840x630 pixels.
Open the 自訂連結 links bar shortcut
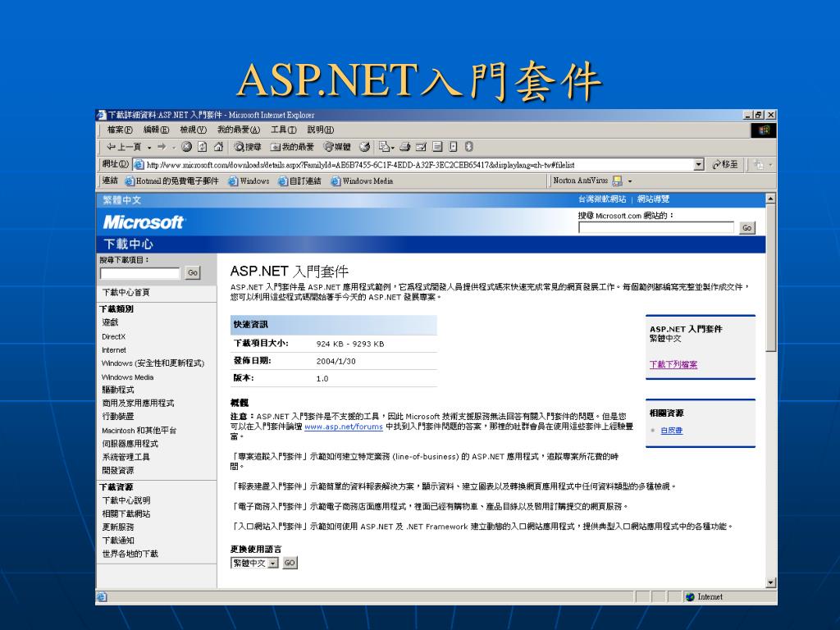coord(299,181)
